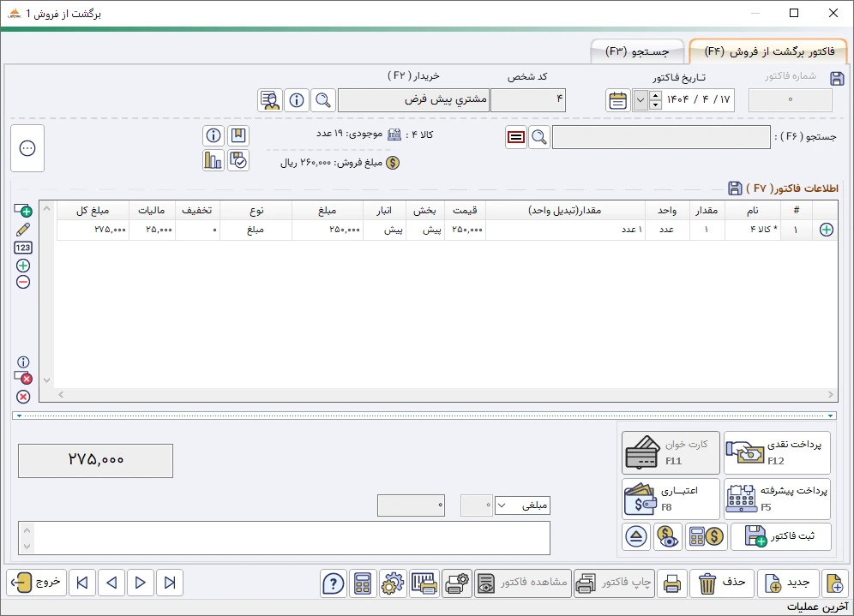Image resolution: width=854 pixels, height=616 pixels.
Task: Go to the next record
Action: point(140,583)
